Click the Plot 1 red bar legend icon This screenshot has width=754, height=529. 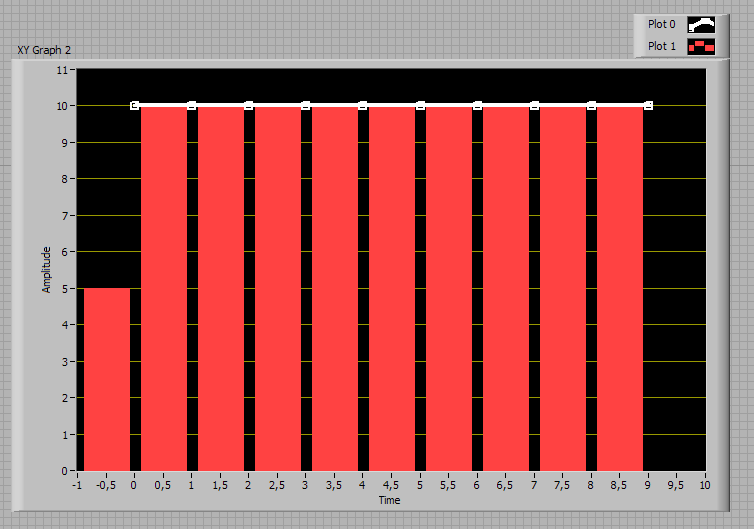pos(701,47)
